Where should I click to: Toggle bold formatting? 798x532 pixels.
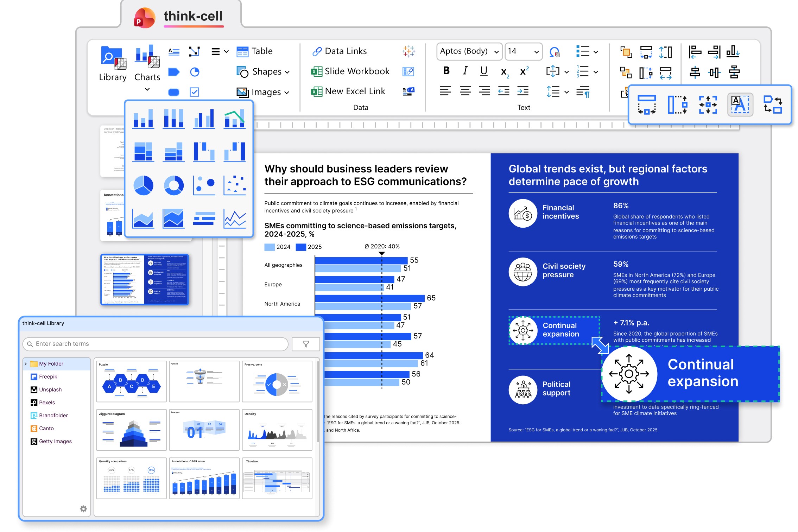[446, 71]
